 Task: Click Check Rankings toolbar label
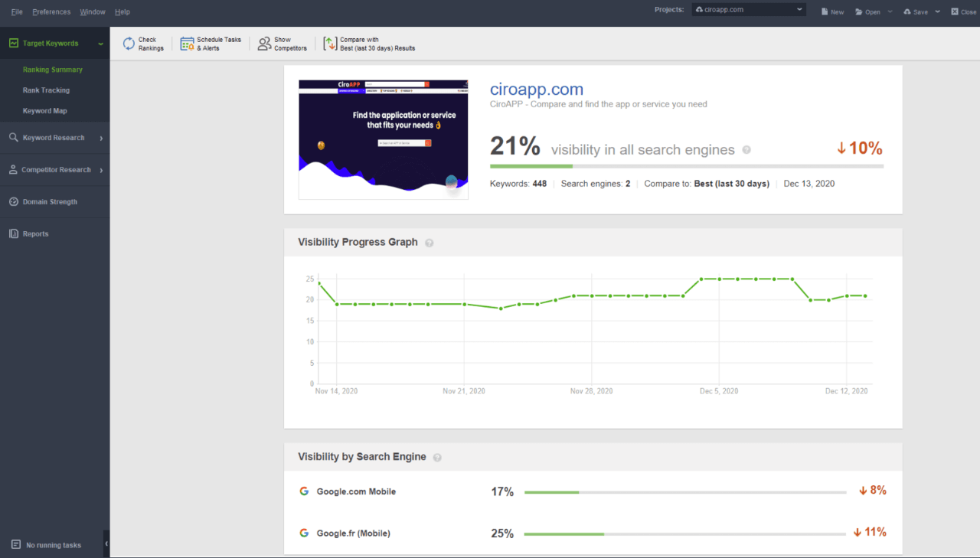[151, 44]
